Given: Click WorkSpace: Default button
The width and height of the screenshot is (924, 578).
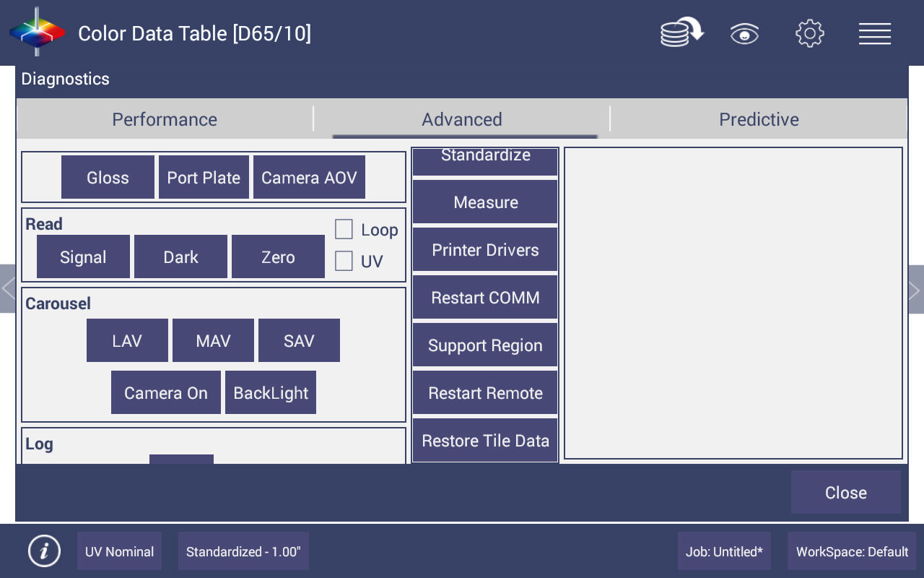Looking at the screenshot, I should (x=852, y=551).
